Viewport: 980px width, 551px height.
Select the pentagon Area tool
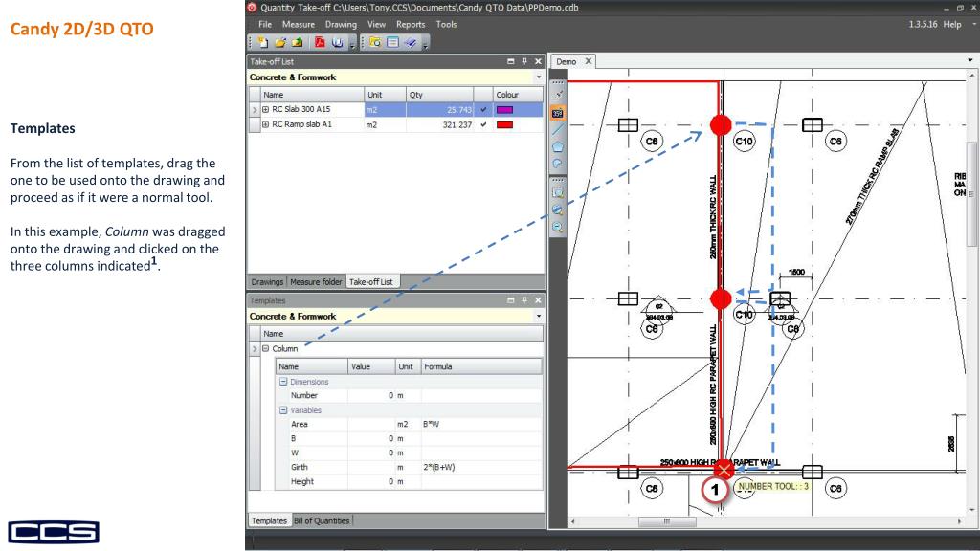(558, 146)
